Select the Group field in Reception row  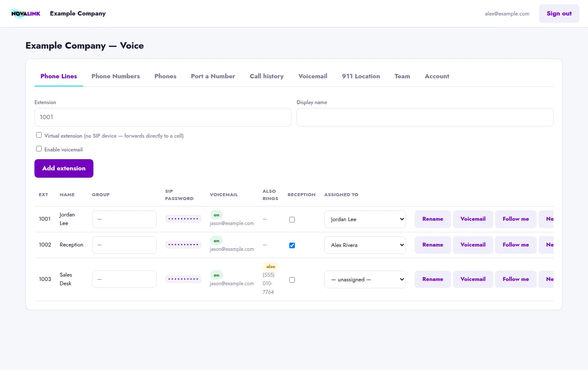point(124,245)
